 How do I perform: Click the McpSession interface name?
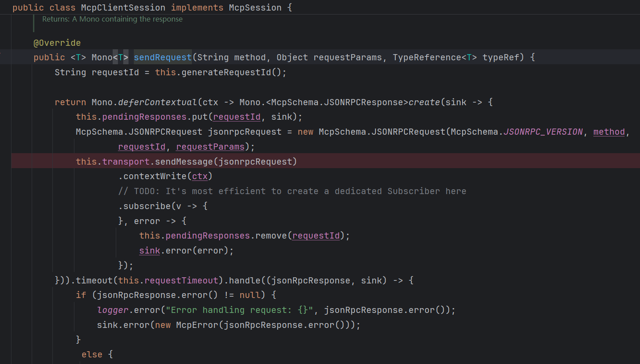point(255,8)
